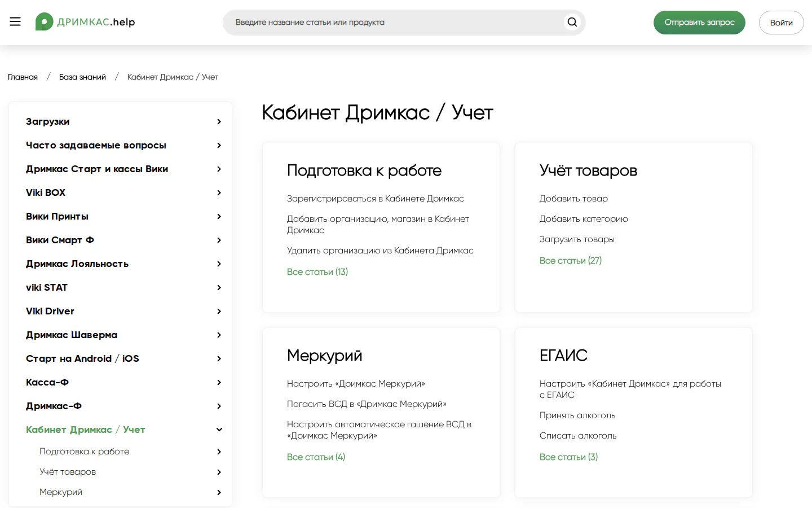The image size is (812, 508).
Task: Expand Учёт товаров submenu chevron
Action: point(219,472)
